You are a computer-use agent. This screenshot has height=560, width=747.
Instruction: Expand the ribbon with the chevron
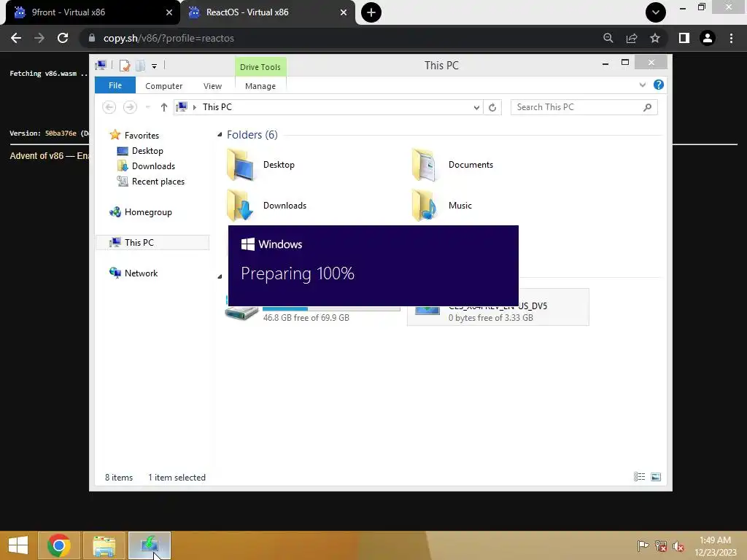point(642,85)
